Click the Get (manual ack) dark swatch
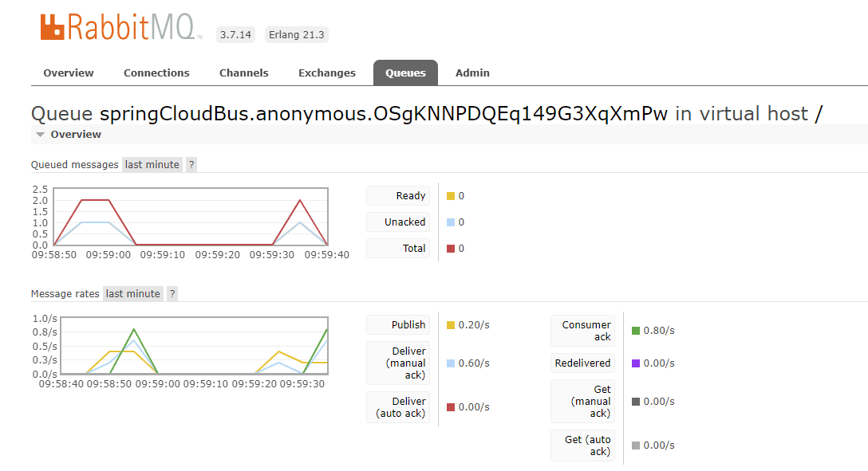 coord(636,402)
